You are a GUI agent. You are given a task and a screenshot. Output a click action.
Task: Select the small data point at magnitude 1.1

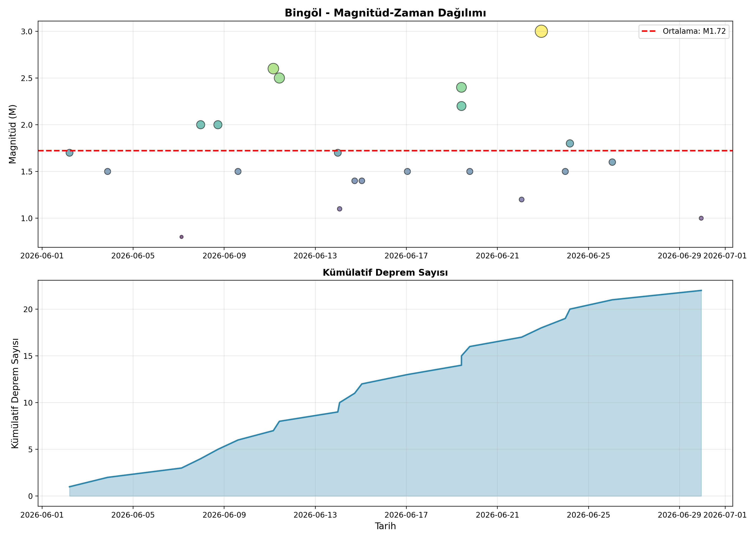pyautogui.click(x=339, y=209)
